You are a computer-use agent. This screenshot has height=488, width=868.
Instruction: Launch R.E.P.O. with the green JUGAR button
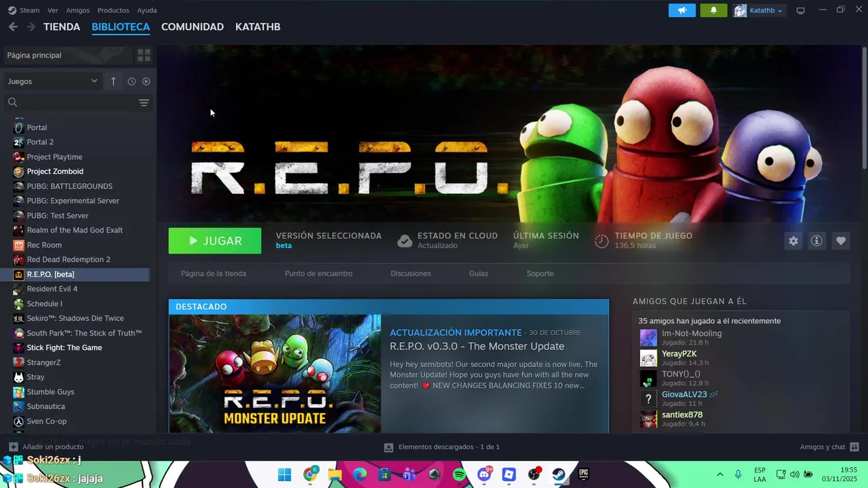coord(215,241)
